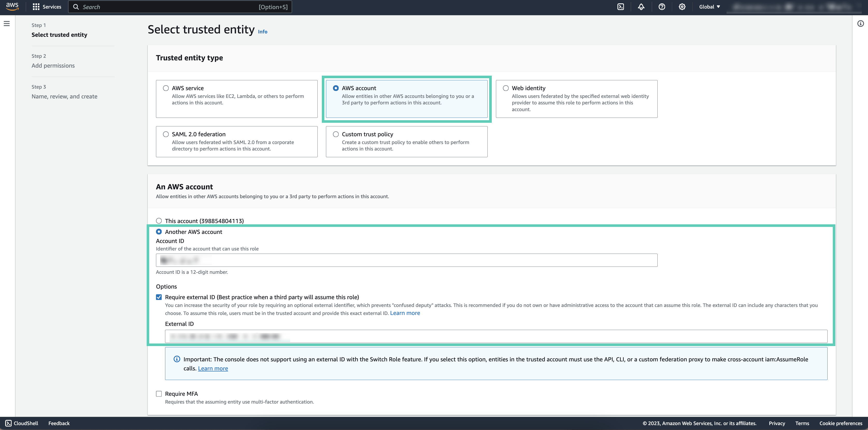Expand the Global region dropdown
Viewport: 868px width, 430px height.
(x=709, y=7)
